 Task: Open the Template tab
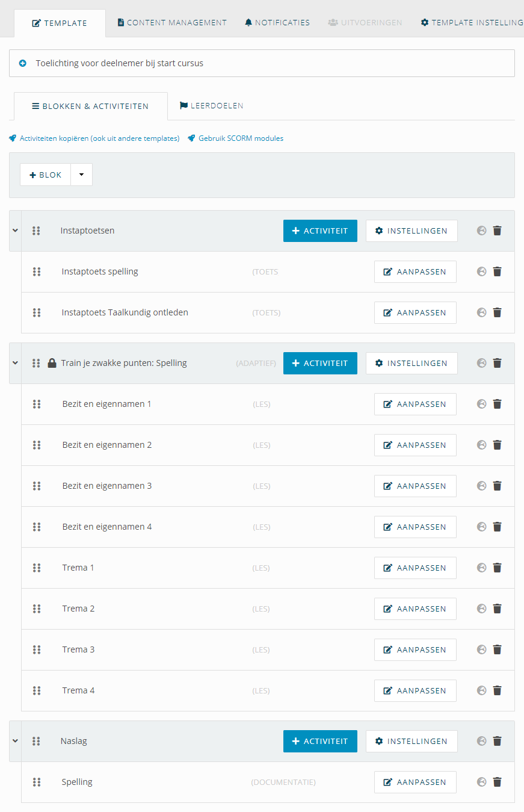[60, 23]
